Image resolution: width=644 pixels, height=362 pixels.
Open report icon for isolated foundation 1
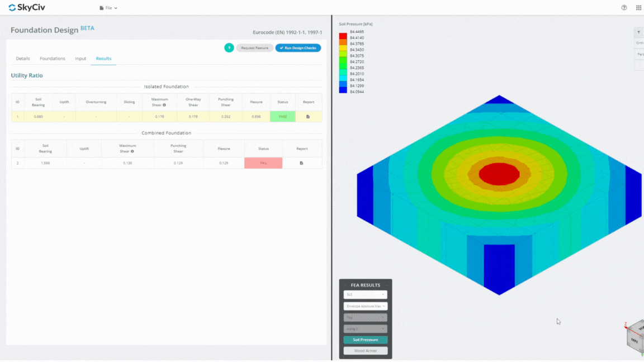click(308, 117)
